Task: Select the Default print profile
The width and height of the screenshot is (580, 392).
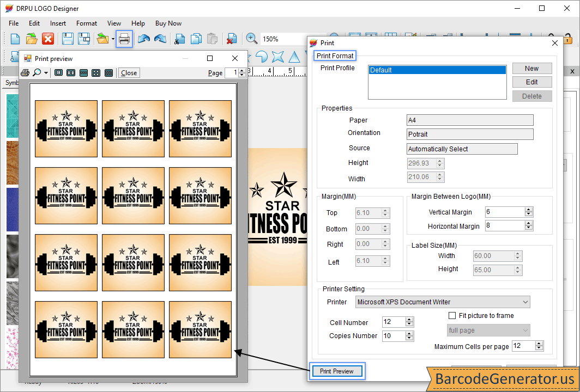Action: pos(437,70)
